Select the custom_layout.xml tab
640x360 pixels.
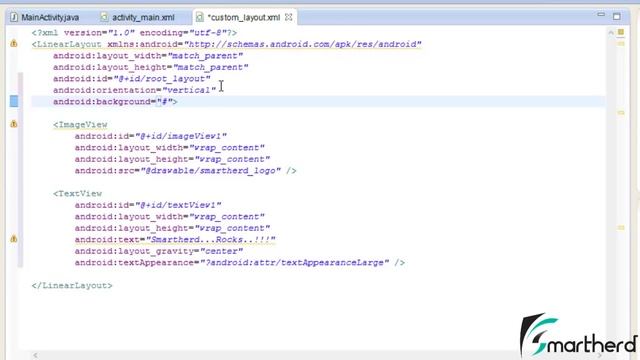(x=244, y=17)
